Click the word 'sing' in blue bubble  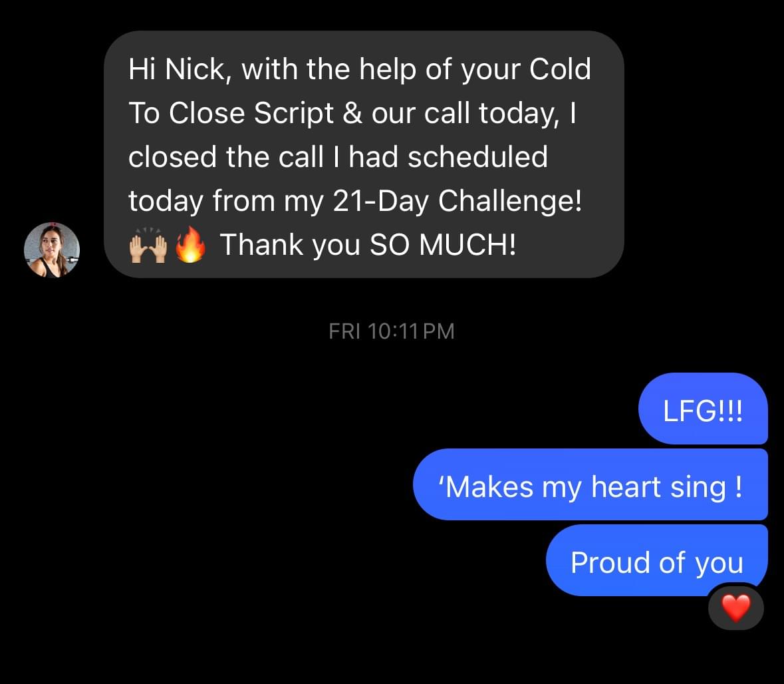click(698, 487)
